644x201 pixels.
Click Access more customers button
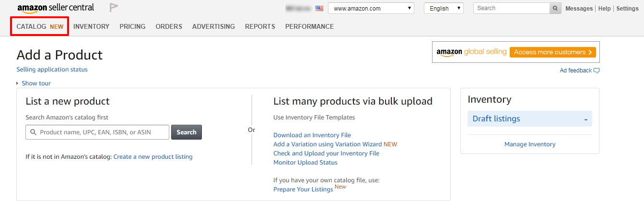[x=553, y=52]
